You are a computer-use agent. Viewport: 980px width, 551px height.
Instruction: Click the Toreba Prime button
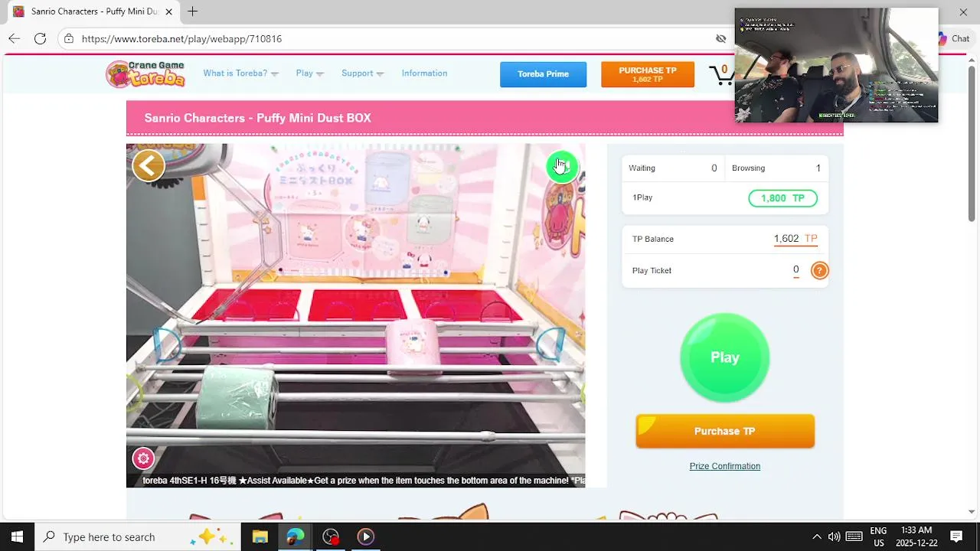tap(543, 74)
